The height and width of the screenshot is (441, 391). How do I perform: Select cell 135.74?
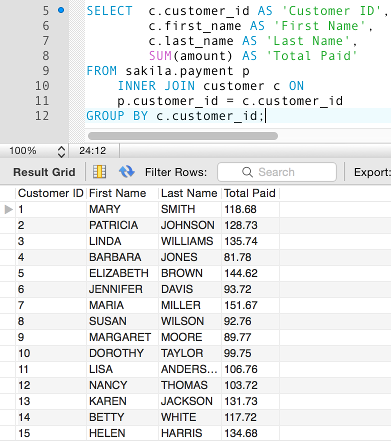tap(250, 241)
